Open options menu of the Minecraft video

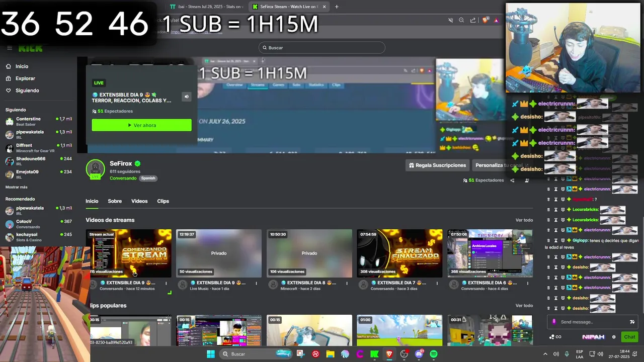tap(347, 283)
